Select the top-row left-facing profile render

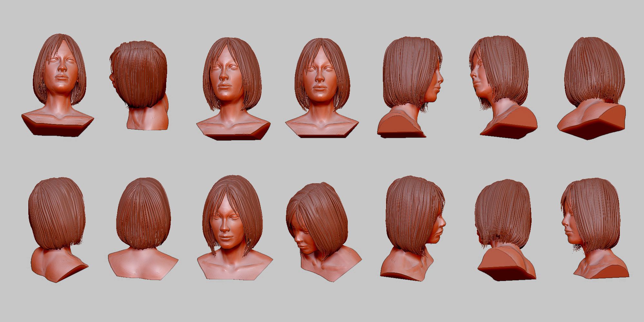[x=503, y=87]
